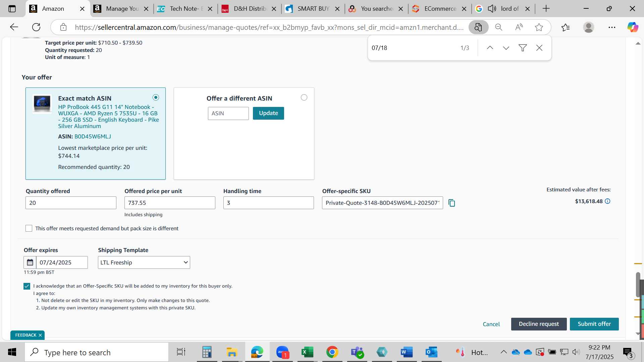Expand the Shipping Template dropdown

(x=144, y=262)
